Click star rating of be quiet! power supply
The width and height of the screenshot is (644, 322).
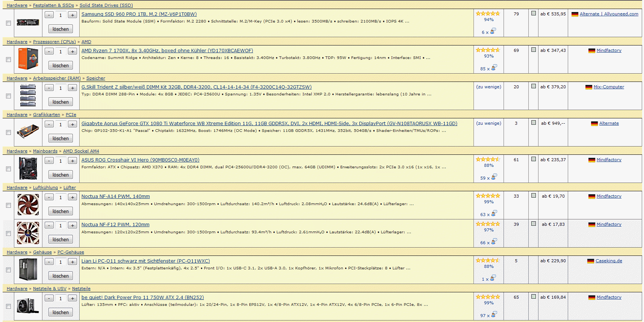point(488,297)
